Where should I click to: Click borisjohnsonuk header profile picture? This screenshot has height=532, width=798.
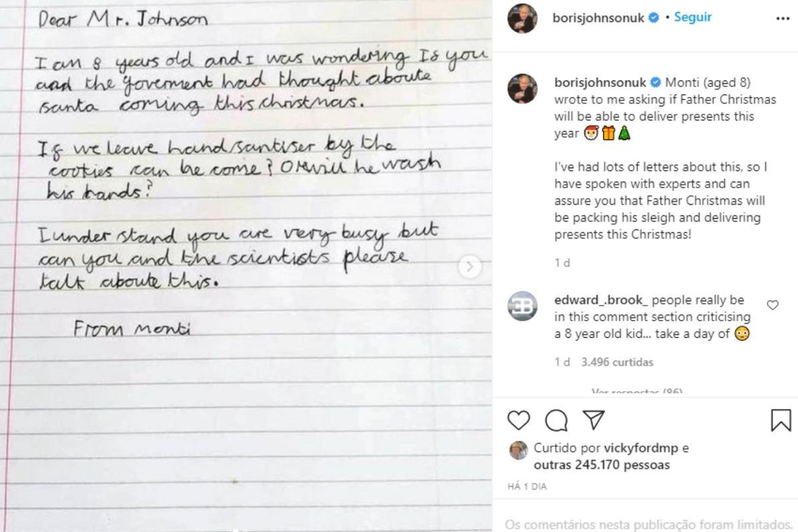(523, 18)
